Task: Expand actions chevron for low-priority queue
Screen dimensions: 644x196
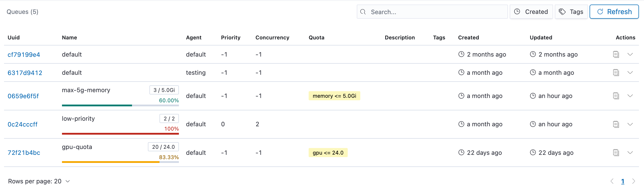Action: [630, 124]
